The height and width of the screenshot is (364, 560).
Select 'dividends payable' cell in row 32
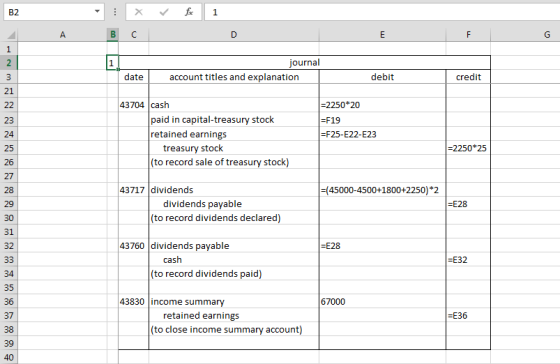click(x=234, y=246)
